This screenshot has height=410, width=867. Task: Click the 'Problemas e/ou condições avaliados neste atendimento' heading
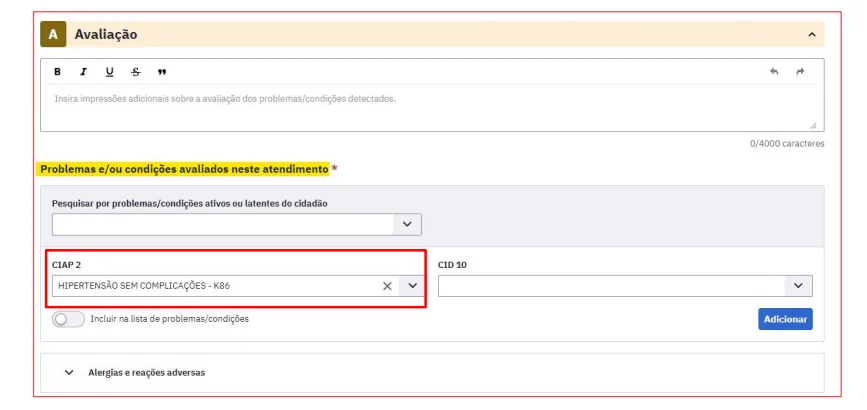(x=185, y=169)
